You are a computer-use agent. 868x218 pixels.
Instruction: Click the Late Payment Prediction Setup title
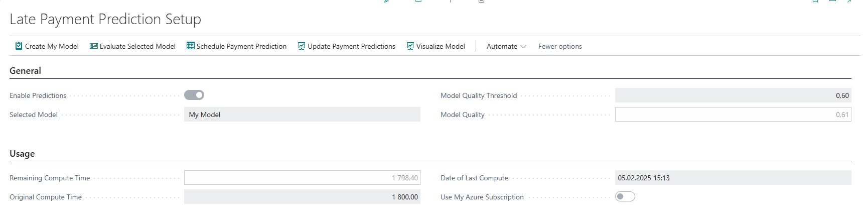[105, 19]
